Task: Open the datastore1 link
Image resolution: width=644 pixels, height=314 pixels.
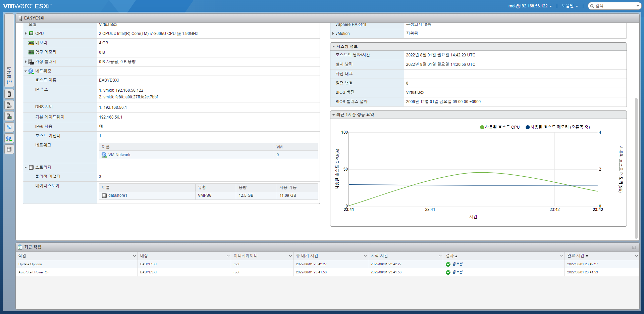Action: click(118, 195)
